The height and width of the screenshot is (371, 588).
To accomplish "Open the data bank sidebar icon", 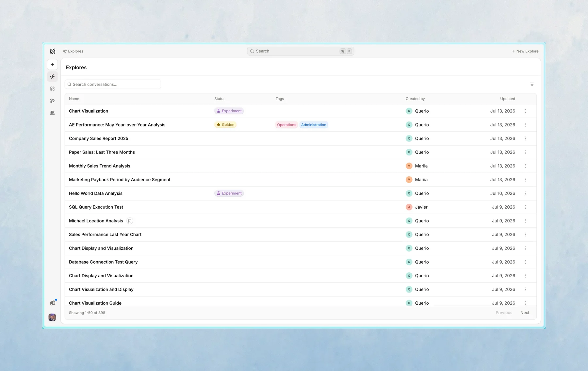I will [52, 113].
